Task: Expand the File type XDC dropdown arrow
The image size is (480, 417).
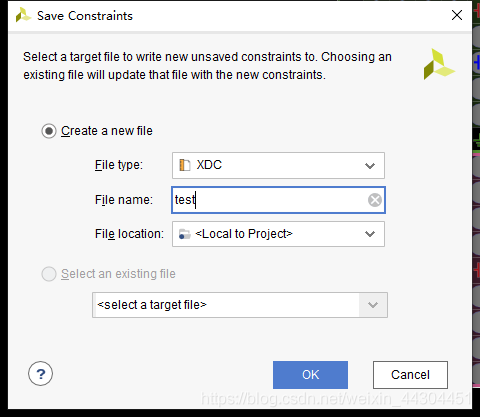Action: pos(370,166)
